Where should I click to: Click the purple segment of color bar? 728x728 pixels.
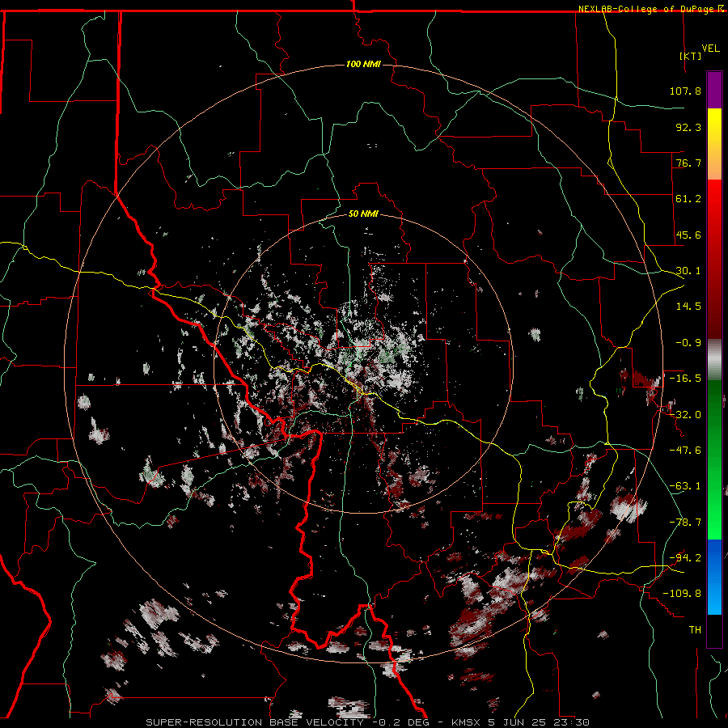(714, 91)
